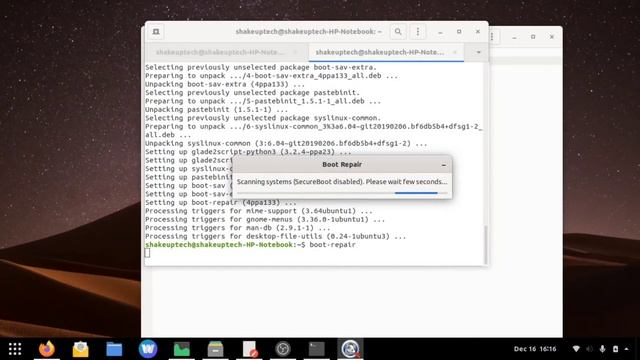Open the archive drawer taskbar icon
The image size is (640, 360).
215,349
